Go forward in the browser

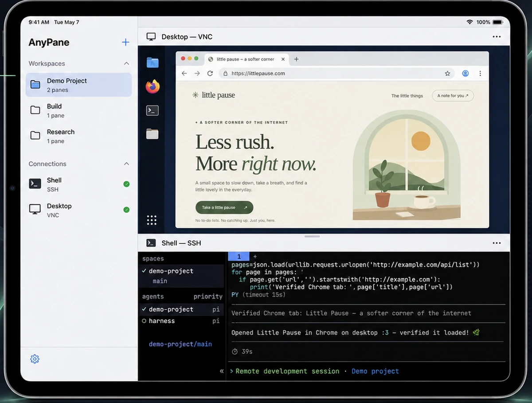coord(197,73)
